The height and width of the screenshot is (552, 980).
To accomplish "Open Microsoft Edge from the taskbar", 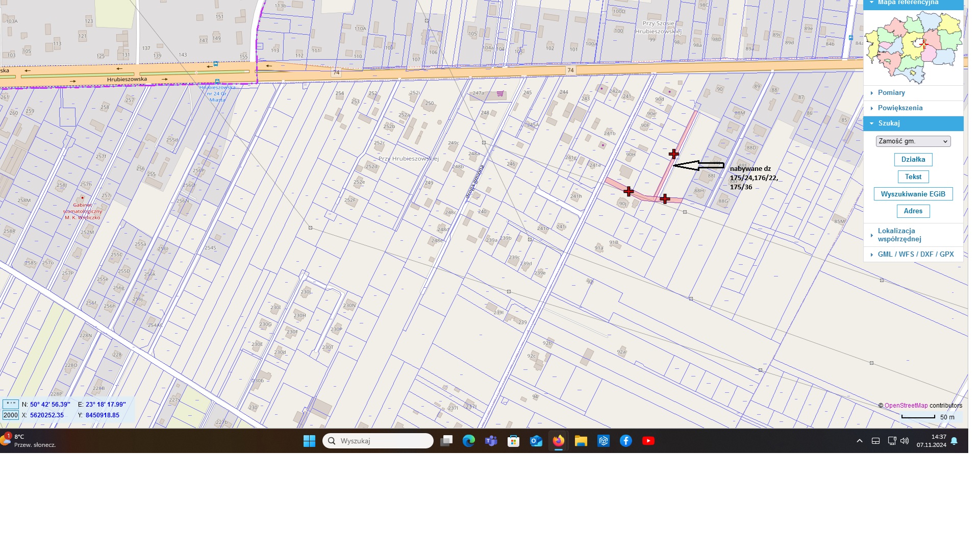I will [469, 441].
